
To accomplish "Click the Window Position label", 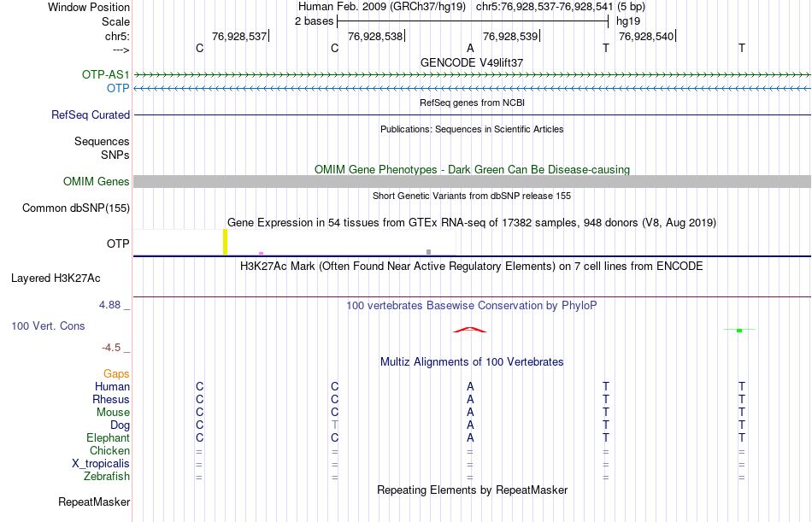I will pos(89,7).
